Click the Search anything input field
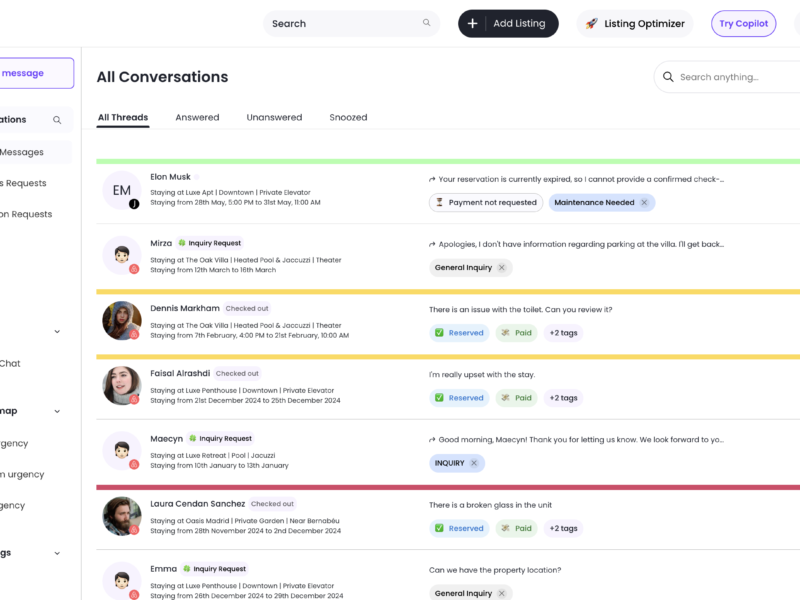The width and height of the screenshot is (800, 600). pyautogui.click(x=735, y=77)
